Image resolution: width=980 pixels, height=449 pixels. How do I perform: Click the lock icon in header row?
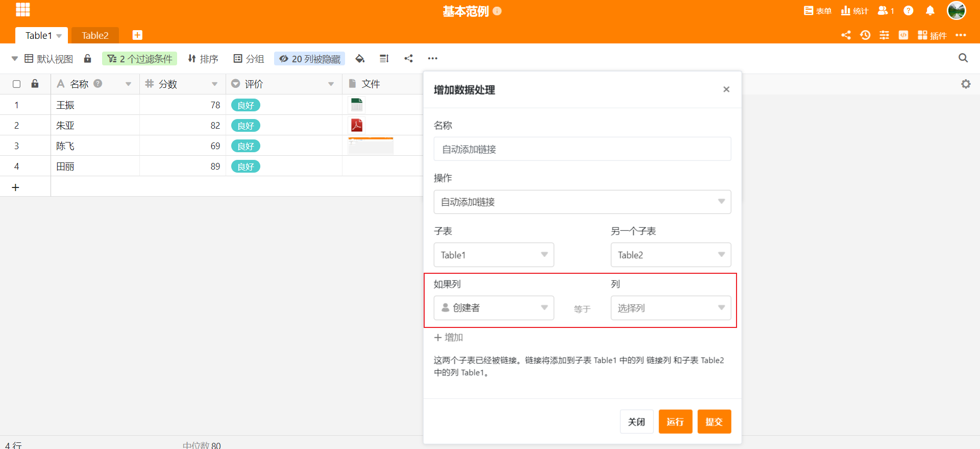pos(35,83)
